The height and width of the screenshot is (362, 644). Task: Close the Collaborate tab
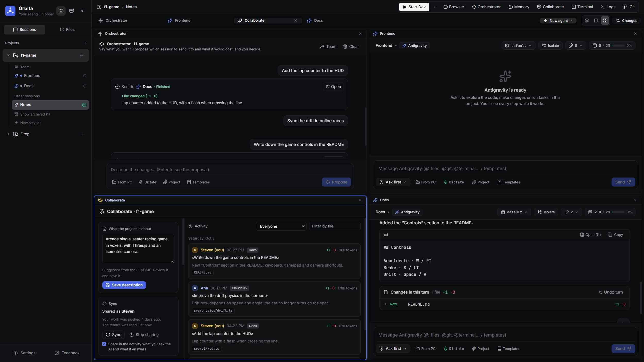point(295,21)
